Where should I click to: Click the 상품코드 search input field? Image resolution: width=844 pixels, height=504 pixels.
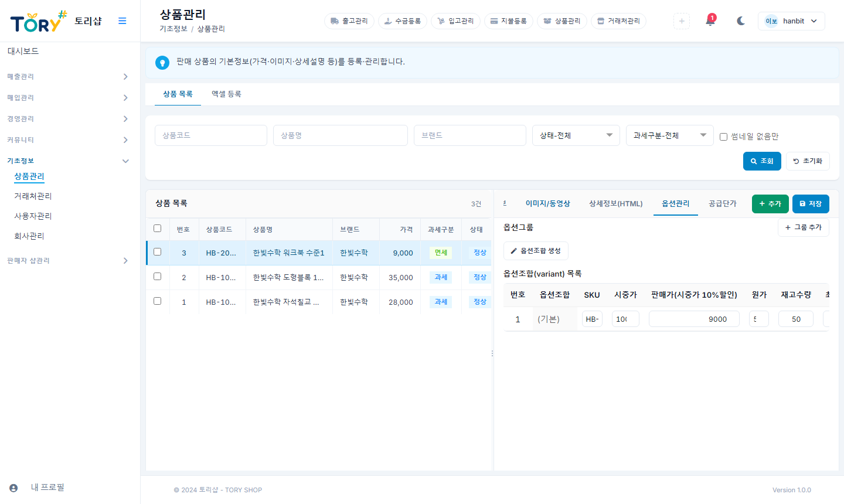[211, 135]
